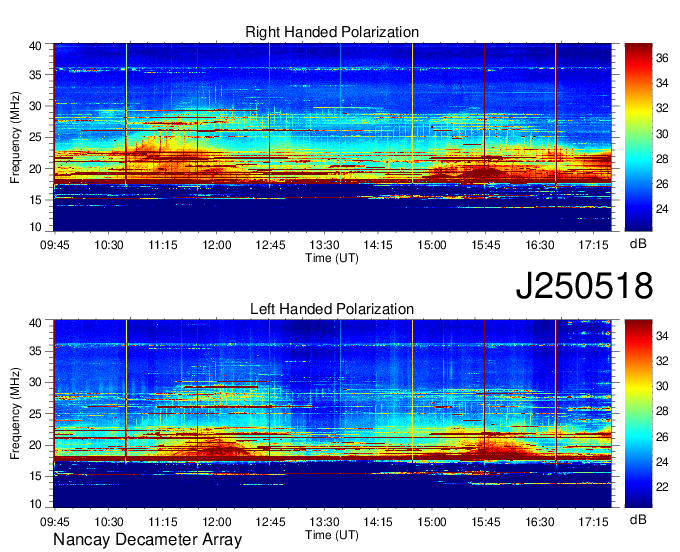Click 25 MHz tick on right-handed plot axis
The width and height of the screenshot is (680, 552).
click(x=36, y=137)
